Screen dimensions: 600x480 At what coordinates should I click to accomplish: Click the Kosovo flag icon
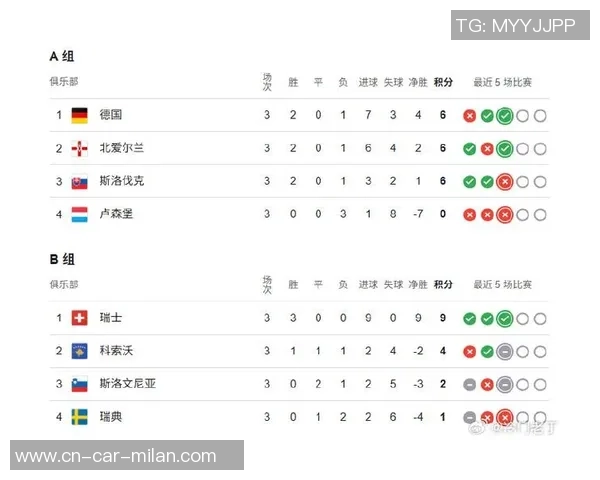click(79, 351)
